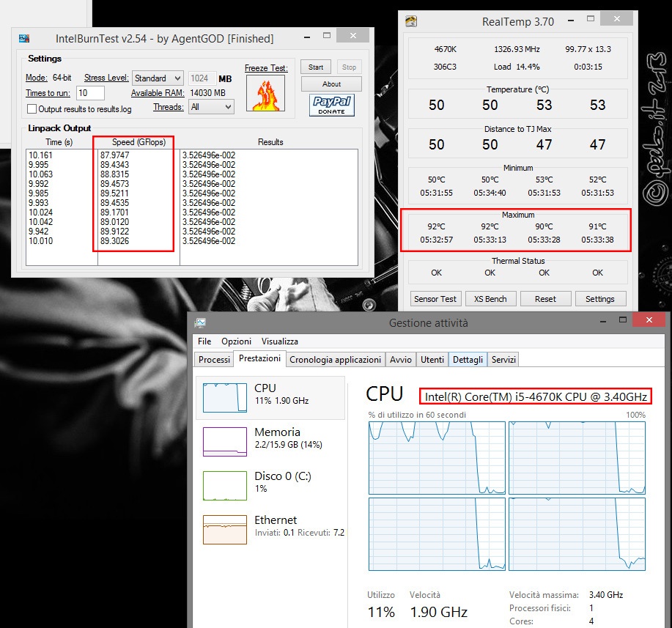Click the 87.9747 speed value
Viewport: 672px width, 628px height.
pyautogui.click(x=114, y=155)
